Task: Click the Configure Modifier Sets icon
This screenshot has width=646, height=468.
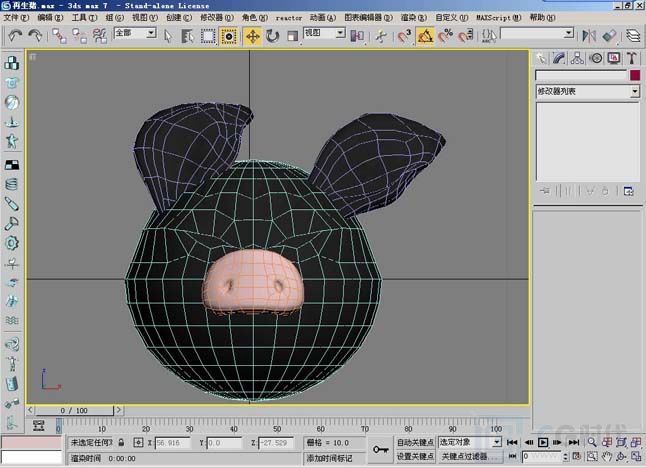Action: point(628,191)
